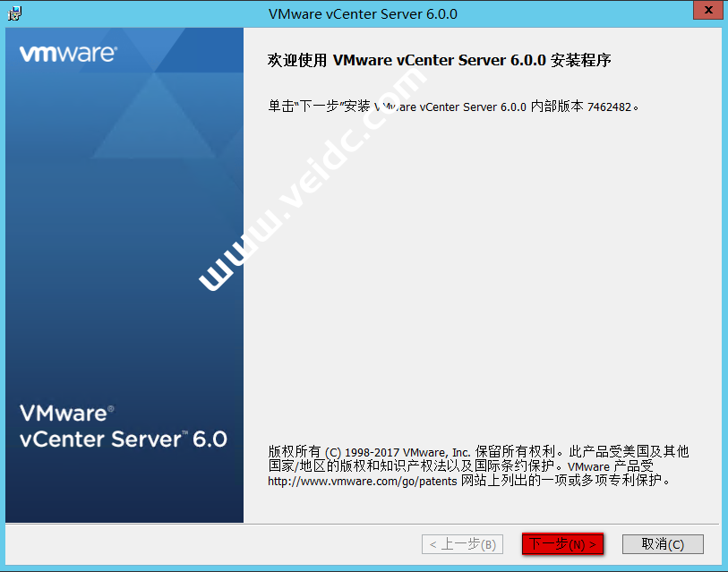
Task: Click the window title VMware vCenter Server 6.0.0
Action: (x=363, y=14)
